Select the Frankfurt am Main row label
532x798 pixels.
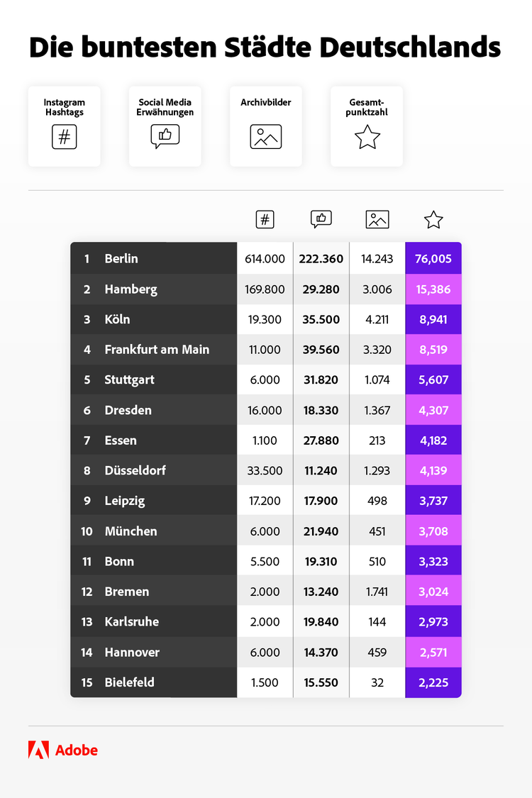point(157,350)
